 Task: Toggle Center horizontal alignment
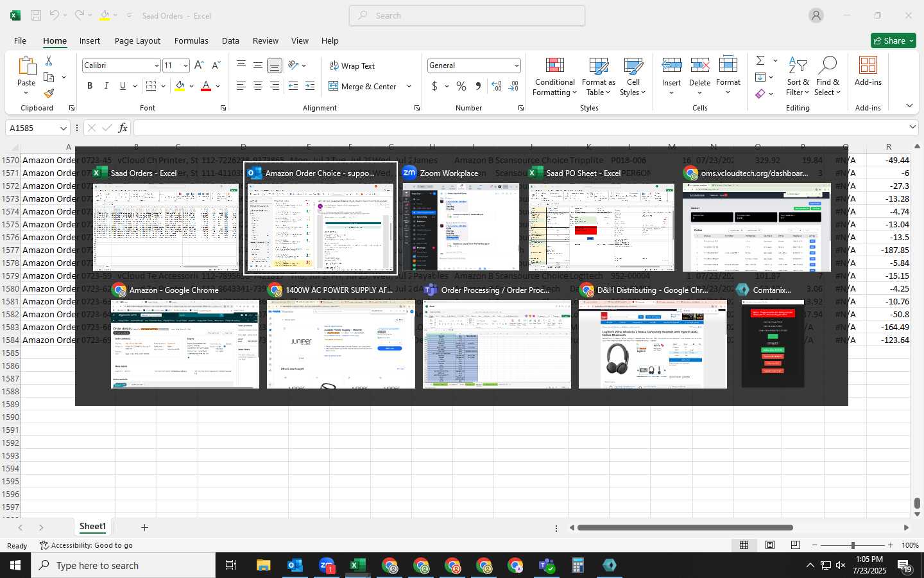point(258,86)
